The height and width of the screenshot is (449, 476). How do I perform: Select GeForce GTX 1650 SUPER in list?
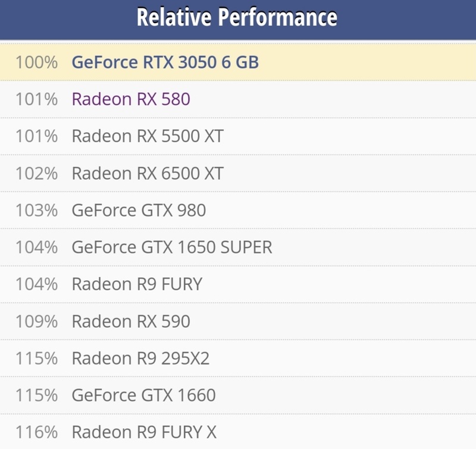172,247
